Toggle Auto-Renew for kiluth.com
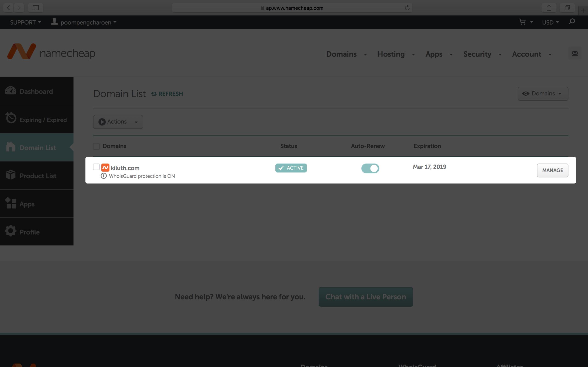Image resolution: width=588 pixels, height=367 pixels. pos(370,168)
